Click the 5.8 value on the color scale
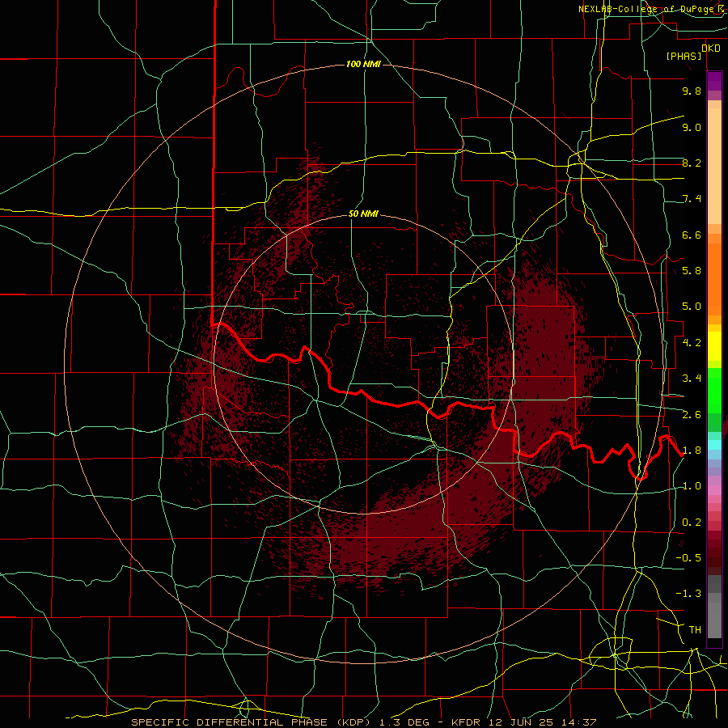 point(692,271)
